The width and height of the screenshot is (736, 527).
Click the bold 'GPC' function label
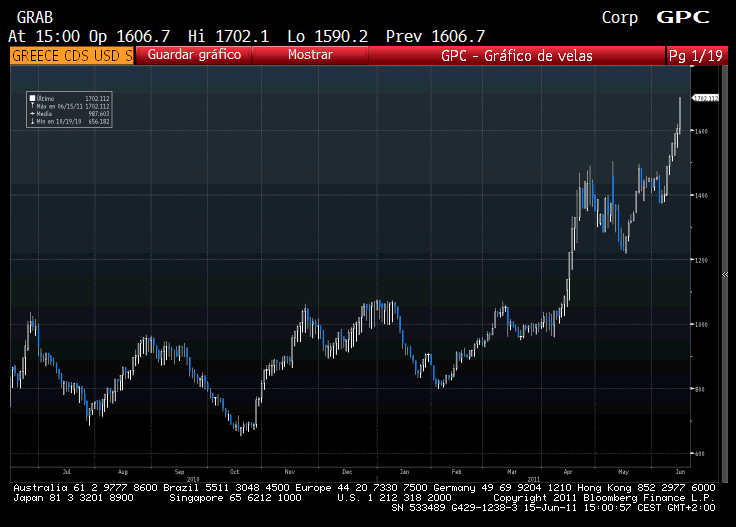point(682,17)
